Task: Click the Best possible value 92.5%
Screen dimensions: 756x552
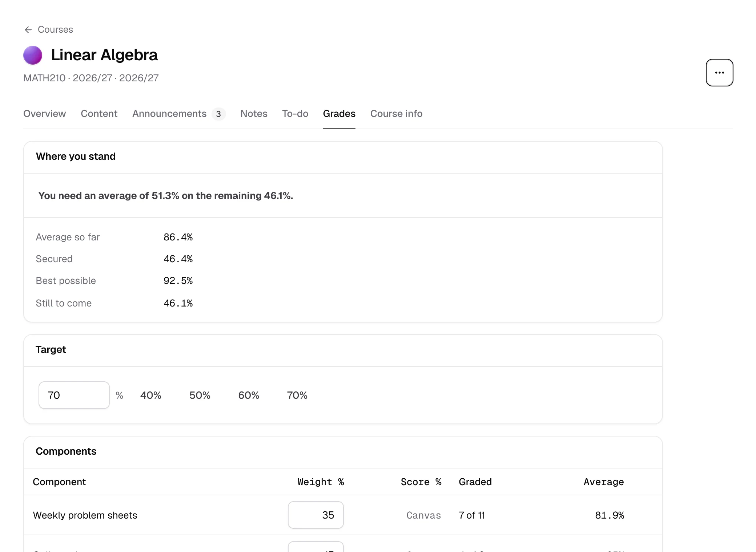Action: (178, 281)
